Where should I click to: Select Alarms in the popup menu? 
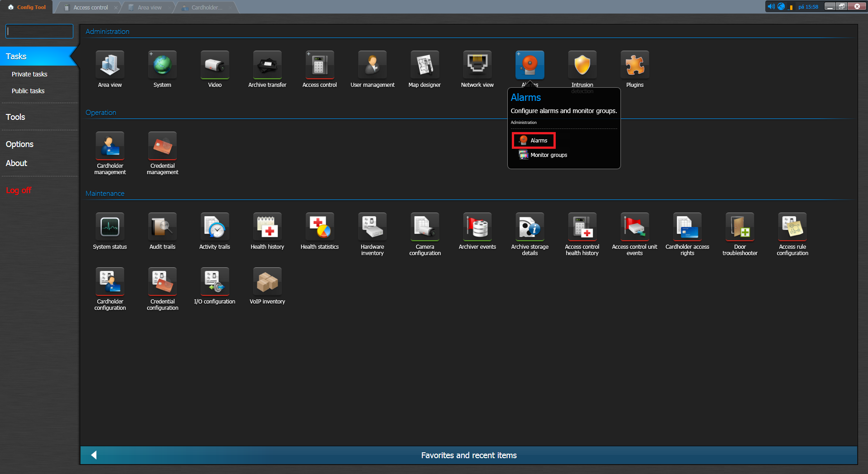pyautogui.click(x=534, y=141)
